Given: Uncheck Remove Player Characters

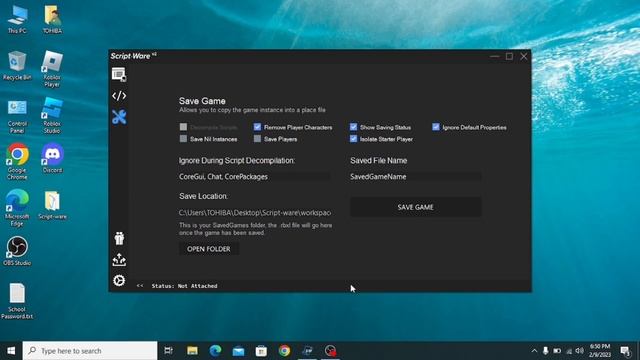Looking at the screenshot, I should click(257, 127).
